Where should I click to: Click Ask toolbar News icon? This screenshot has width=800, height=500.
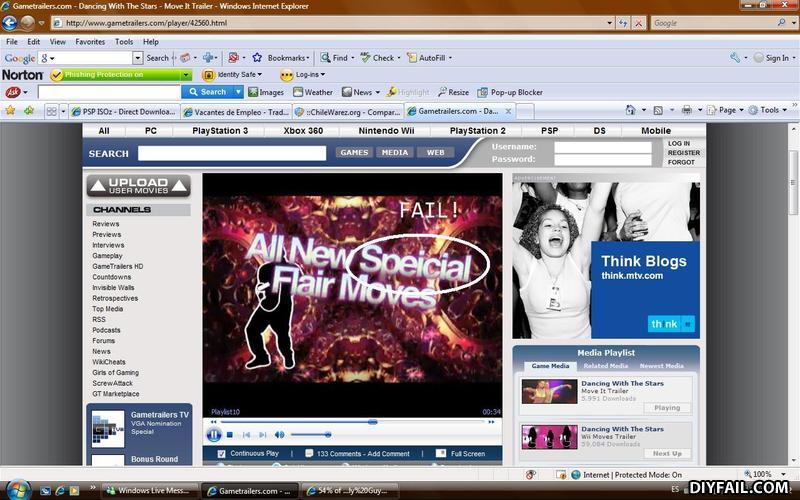[347, 92]
